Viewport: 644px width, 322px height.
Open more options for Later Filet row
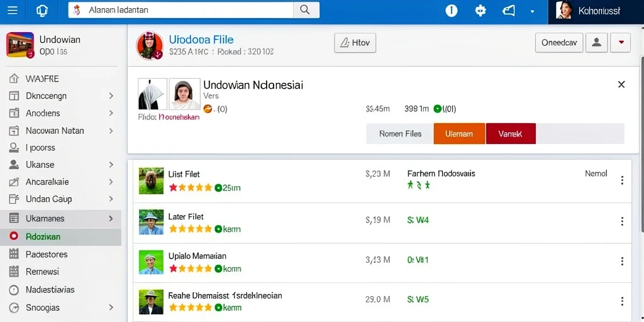[x=622, y=221]
